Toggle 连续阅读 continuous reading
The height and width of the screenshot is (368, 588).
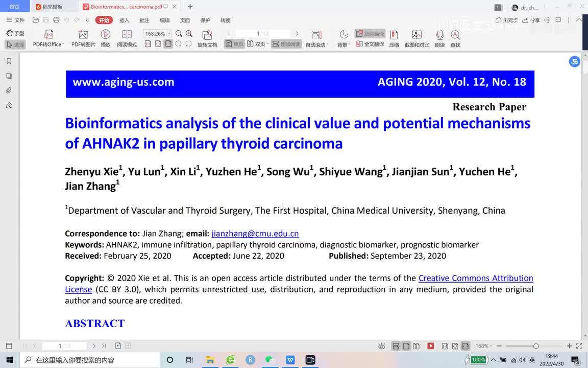286,44
